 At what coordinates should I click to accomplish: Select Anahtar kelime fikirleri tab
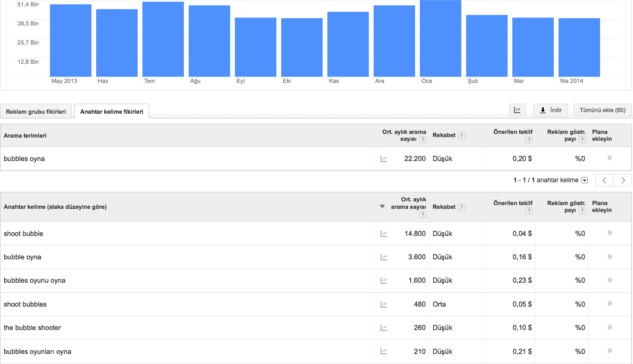coord(112,112)
